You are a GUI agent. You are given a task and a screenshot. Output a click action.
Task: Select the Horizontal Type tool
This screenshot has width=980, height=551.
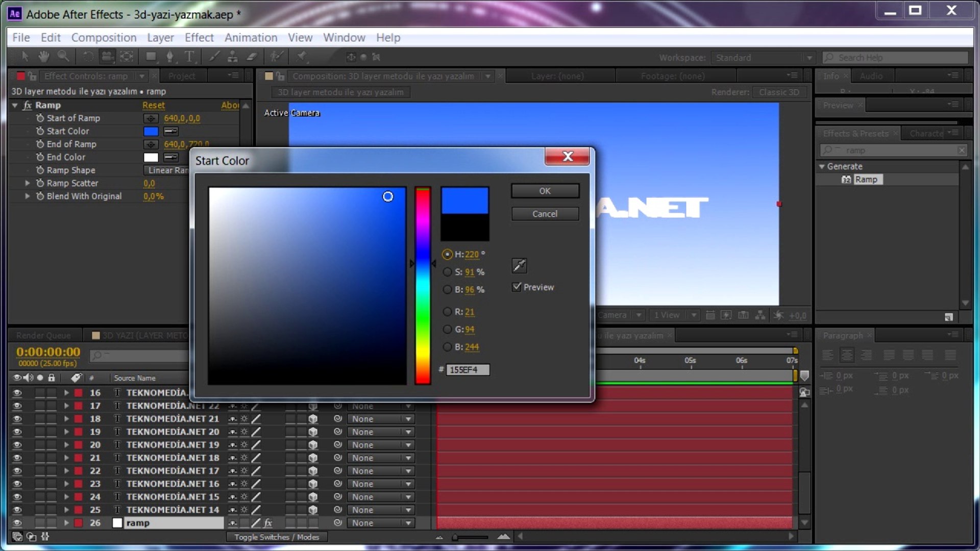click(x=189, y=57)
